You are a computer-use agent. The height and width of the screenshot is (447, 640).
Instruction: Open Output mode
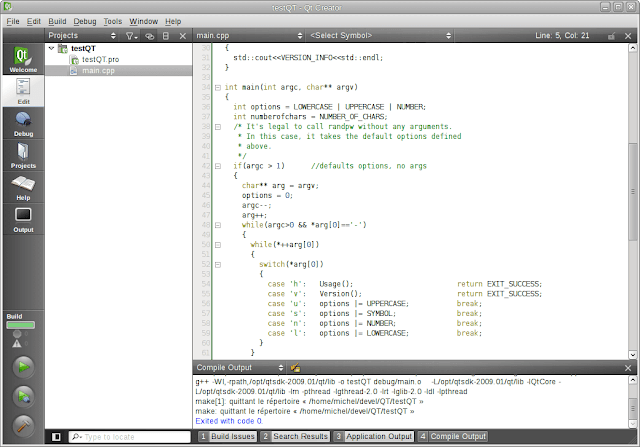click(x=23, y=219)
